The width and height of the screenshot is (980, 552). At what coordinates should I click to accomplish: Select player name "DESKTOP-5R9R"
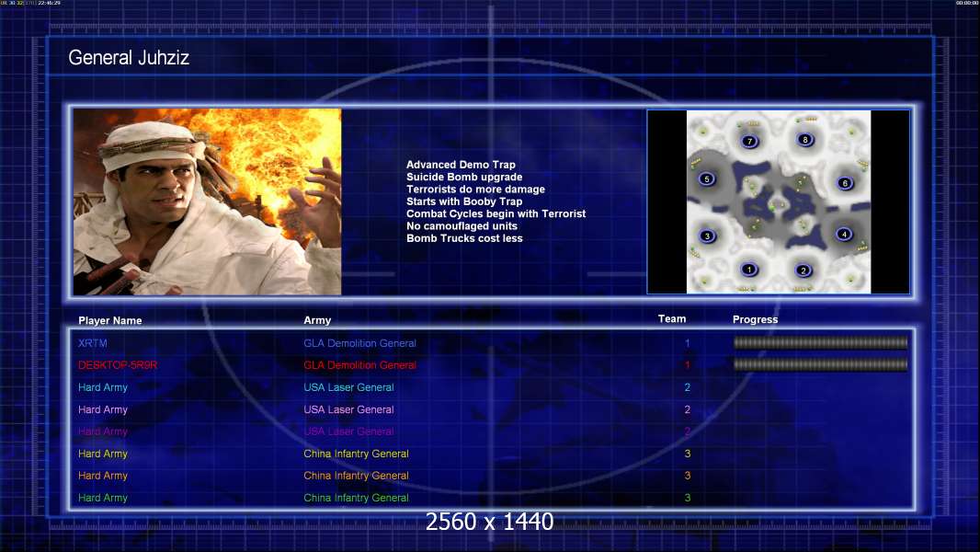(118, 365)
